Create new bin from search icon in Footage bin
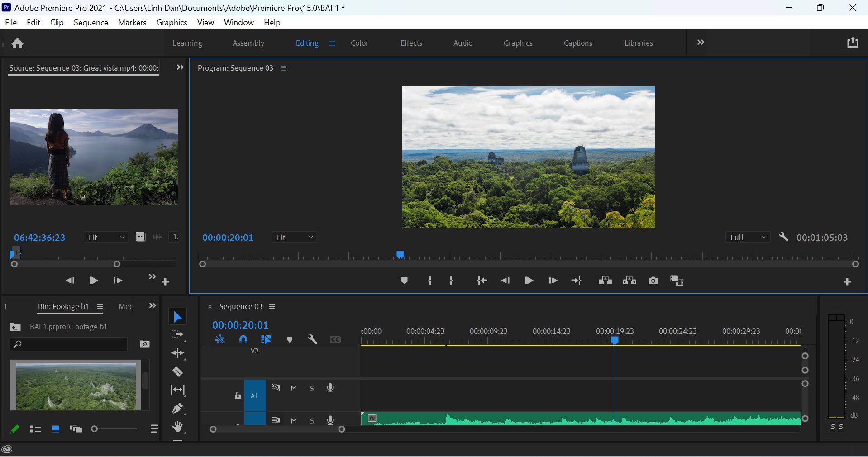The width and height of the screenshot is (868, 457). [x=145, y=344]
